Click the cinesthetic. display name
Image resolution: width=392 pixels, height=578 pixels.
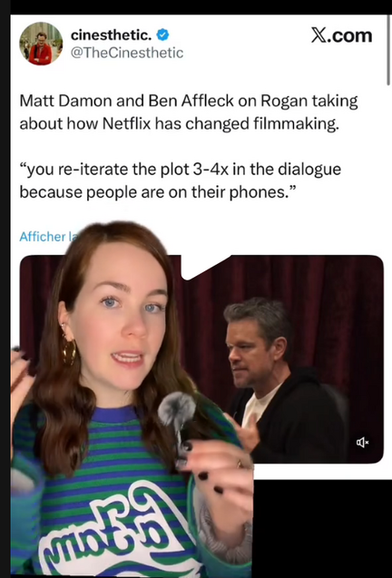point(111,35)
